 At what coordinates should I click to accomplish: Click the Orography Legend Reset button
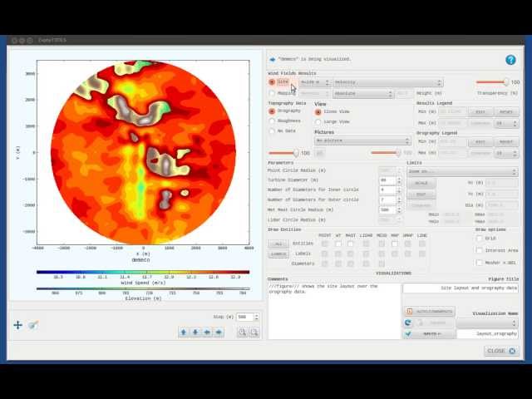506,142
